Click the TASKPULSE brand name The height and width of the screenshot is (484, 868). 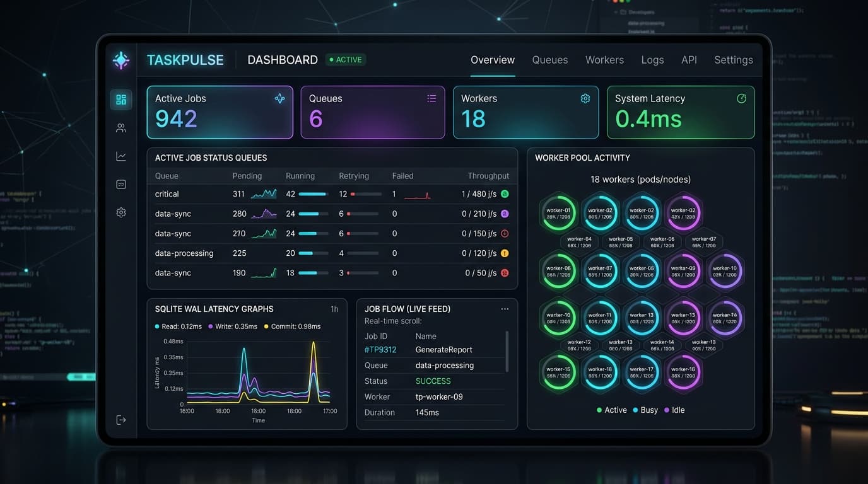(x=185, y=60)
